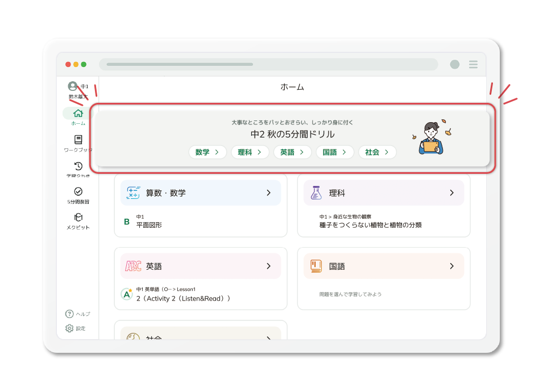Open the 平面図形 lesson link
Screen dimensions: 543x392
(x=149, y=225)
